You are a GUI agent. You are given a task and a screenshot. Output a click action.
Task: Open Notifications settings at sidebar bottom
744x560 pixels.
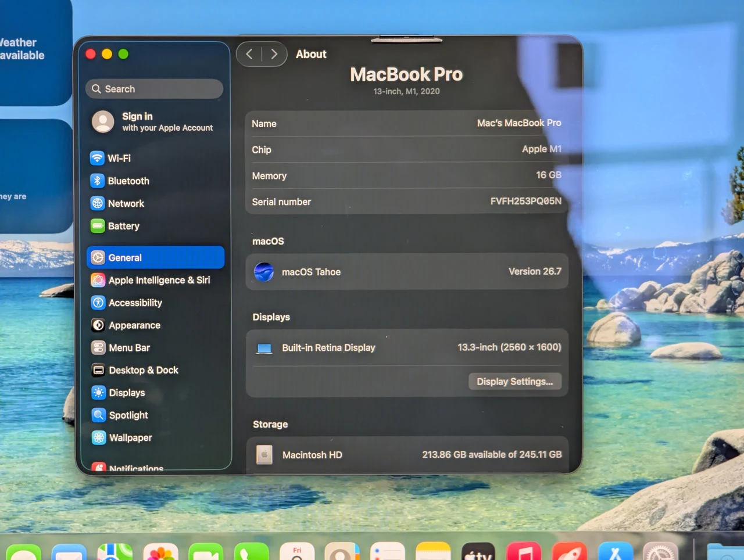point(128,466)
